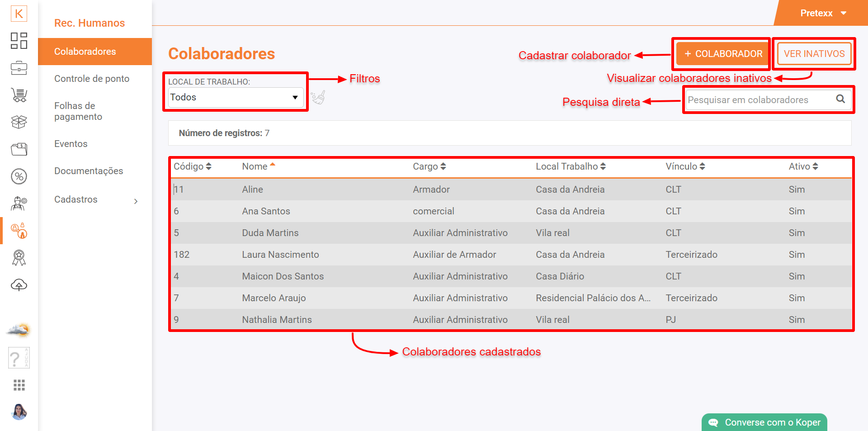Click the VER INATIVOS button
Image resolution: width=868 pixels, height=431 pixels.
coord(814,54)
